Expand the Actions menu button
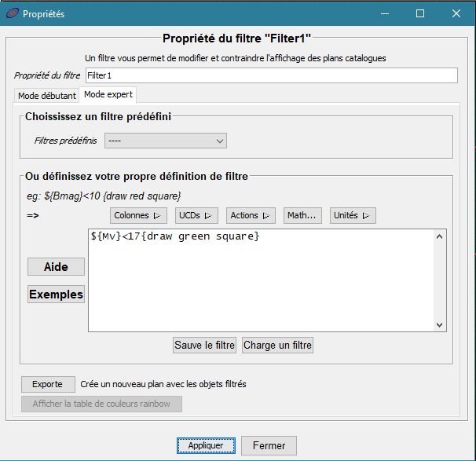 [x=251, y=215]
